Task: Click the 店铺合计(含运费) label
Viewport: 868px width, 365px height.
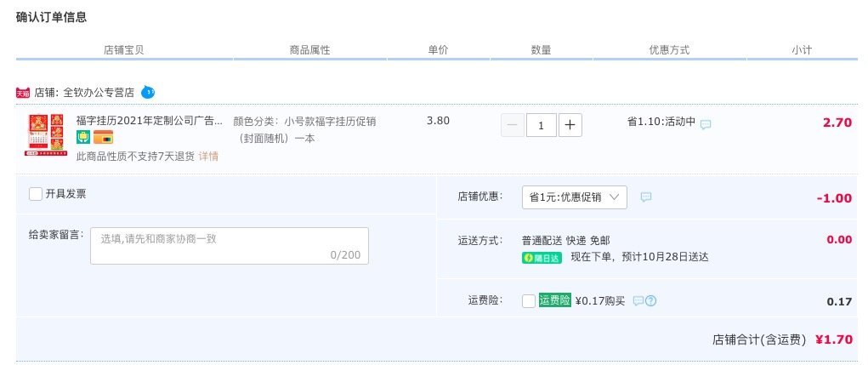Action: 759,340
